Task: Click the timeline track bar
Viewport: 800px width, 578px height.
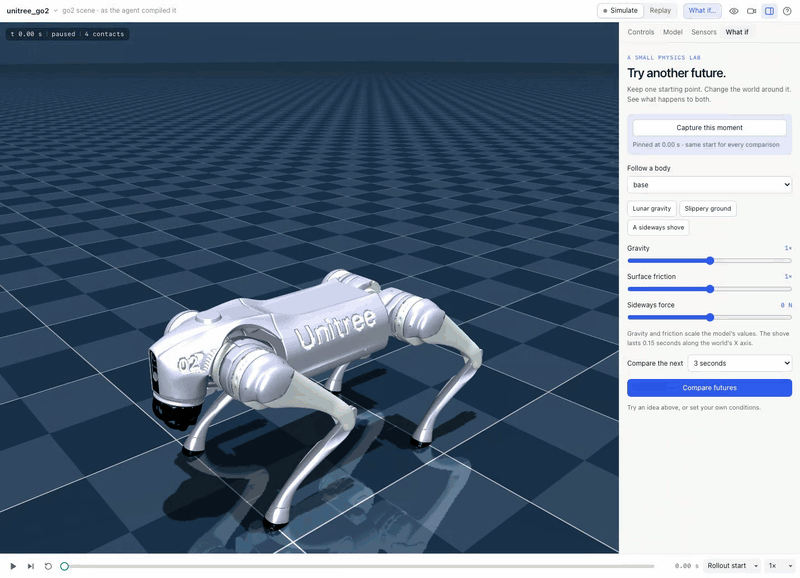Action: [x=359, y=566]
